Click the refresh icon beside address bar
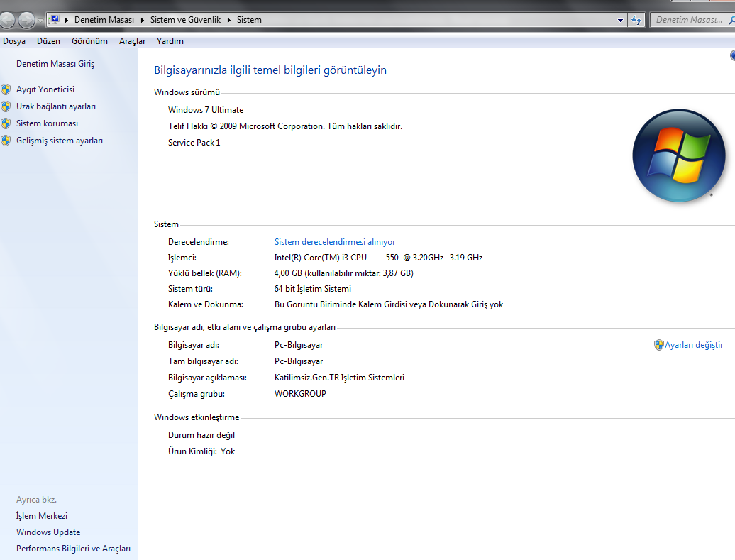Screen dimensions: 735x560 (636, 20)
